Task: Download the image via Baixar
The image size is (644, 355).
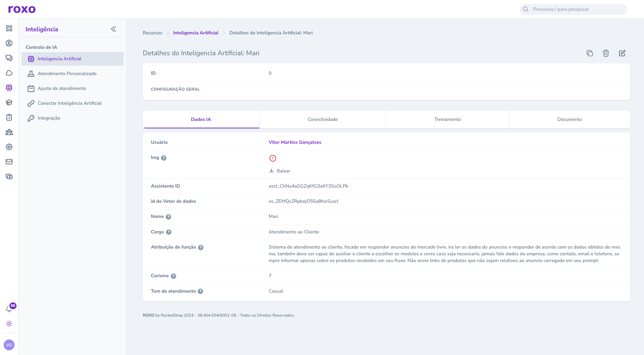Action: point(280,171)
